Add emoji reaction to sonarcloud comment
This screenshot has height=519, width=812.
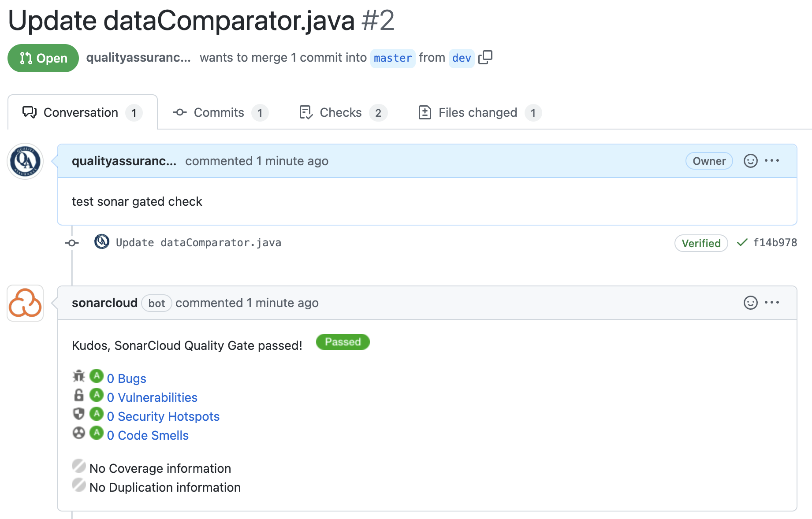coord(750,303)
